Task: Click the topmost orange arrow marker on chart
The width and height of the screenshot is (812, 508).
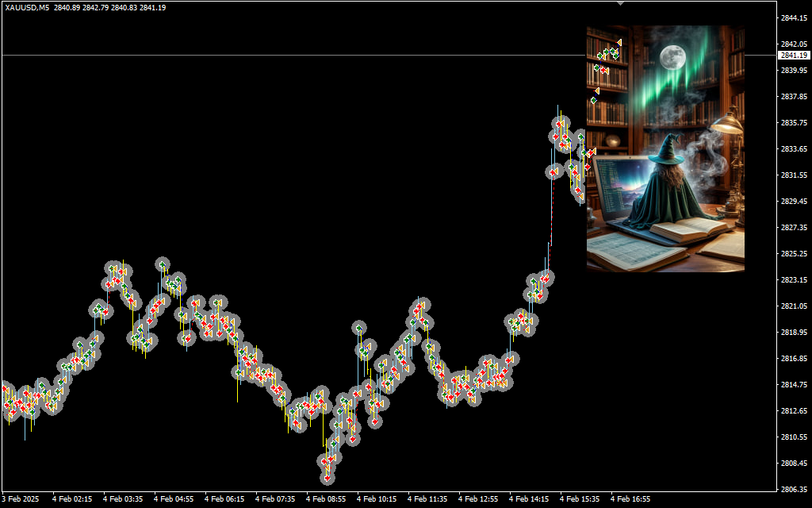Action: point(619,42)
